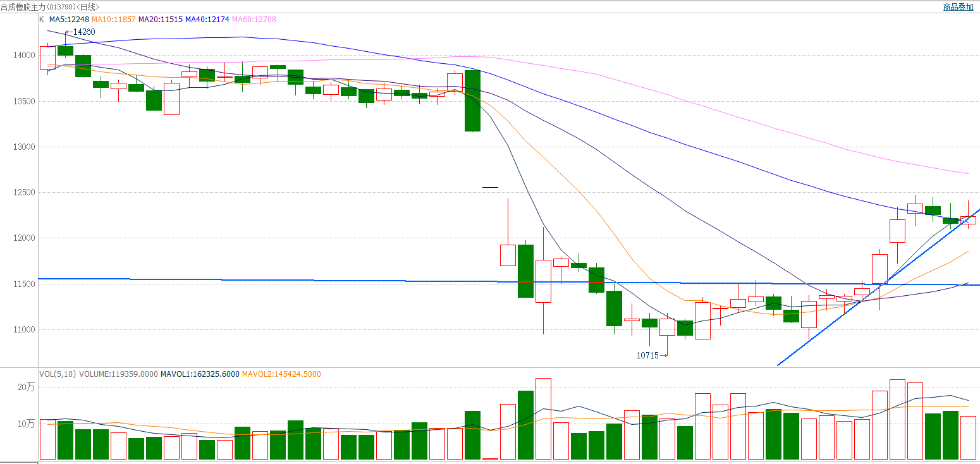Image resolution: width=980 pixels, height=464 pixels.
Task: Click the 合成橡胶主力 contract title
Action: tap(23, 7)
